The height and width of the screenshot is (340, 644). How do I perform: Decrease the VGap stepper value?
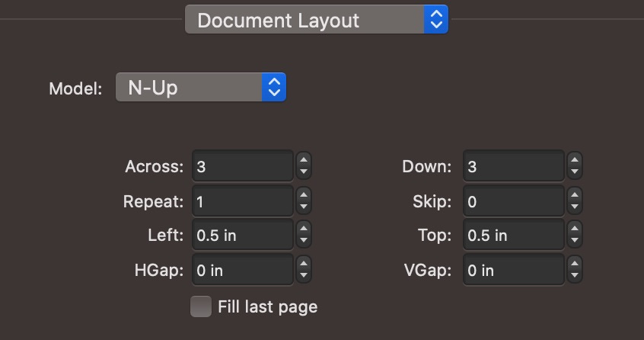pos(575,276)
